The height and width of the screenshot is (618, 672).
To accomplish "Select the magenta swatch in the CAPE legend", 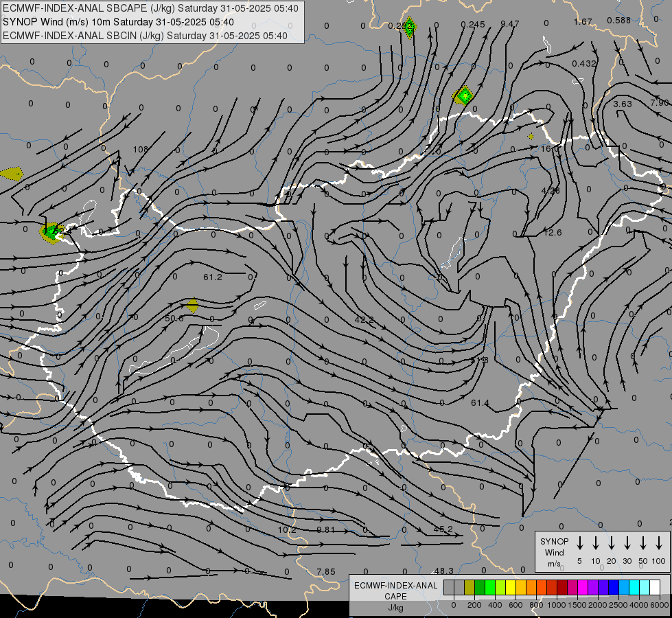I will [583, 587].
